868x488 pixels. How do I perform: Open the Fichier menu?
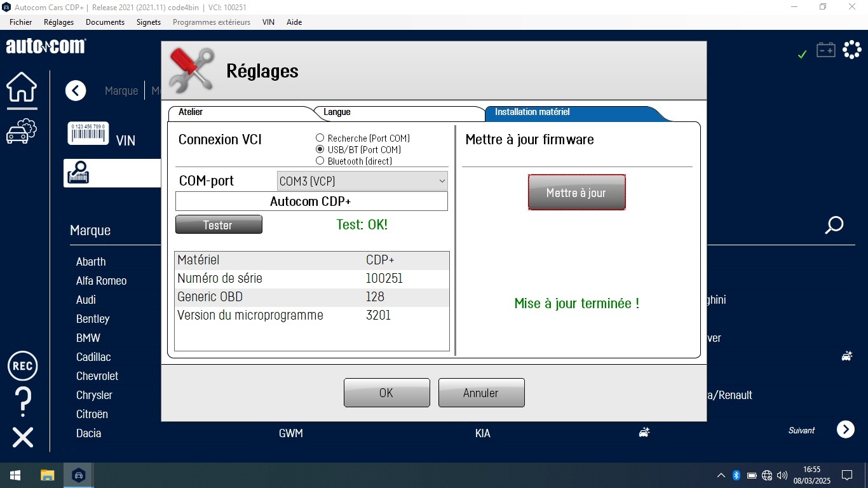point(21,22)
